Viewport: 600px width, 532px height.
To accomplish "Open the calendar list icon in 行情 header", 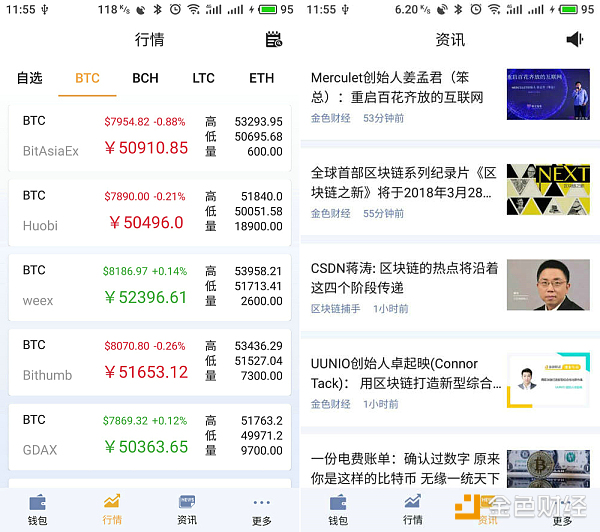I will coord(274,39).
